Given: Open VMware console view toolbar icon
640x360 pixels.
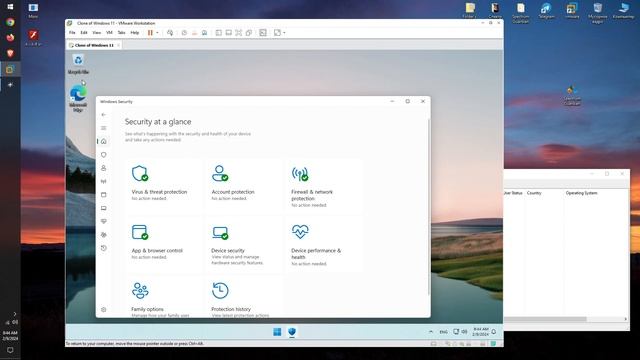Looking at the screenshot, I should click(263, 33).
